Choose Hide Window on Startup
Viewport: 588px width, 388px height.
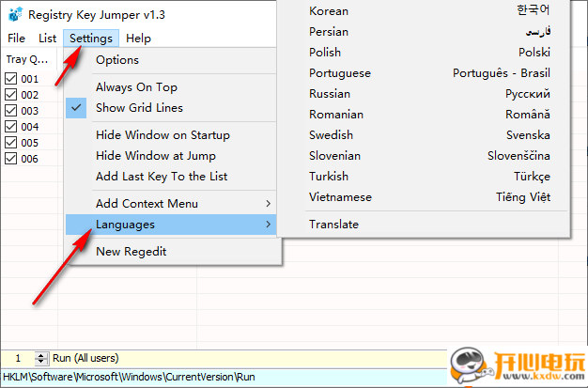(162, 134)
